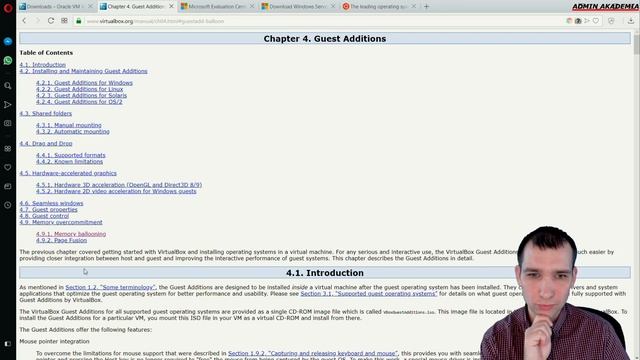
Task: Send page to My Flow from address bar
Action: tap(587, 21)
